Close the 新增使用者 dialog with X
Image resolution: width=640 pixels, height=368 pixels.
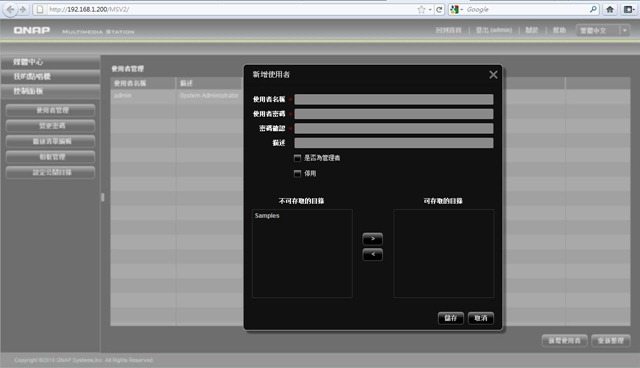(493, 75)
